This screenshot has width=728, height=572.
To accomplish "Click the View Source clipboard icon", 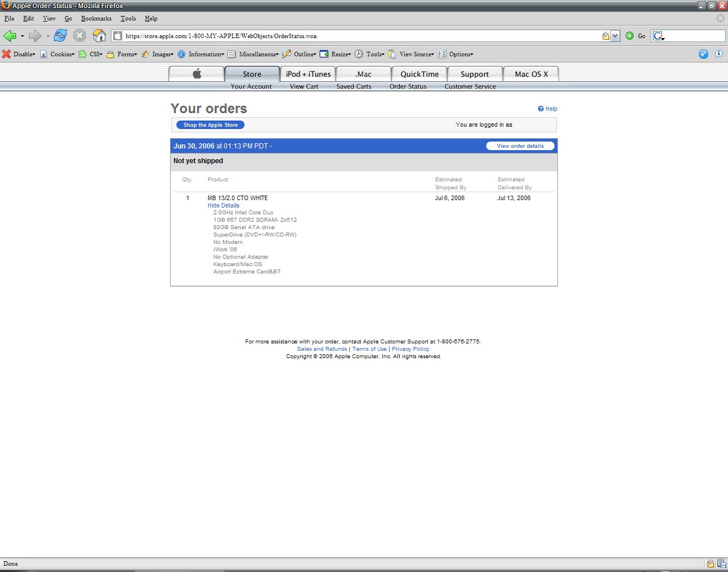I will [392, 54].
